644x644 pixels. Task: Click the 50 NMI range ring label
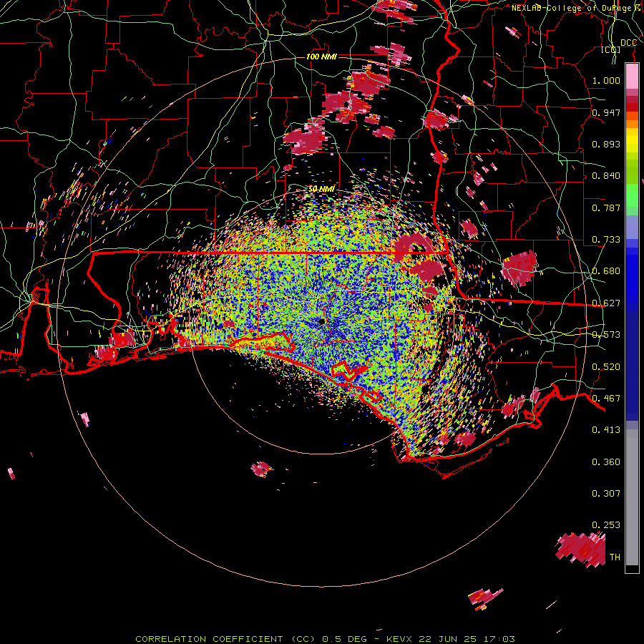coord(321,189)
